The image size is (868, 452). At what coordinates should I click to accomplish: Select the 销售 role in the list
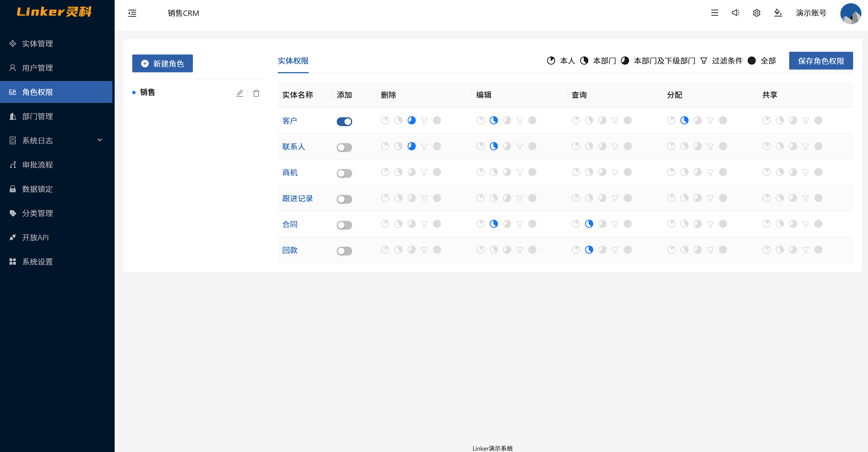tap(147, 92)
